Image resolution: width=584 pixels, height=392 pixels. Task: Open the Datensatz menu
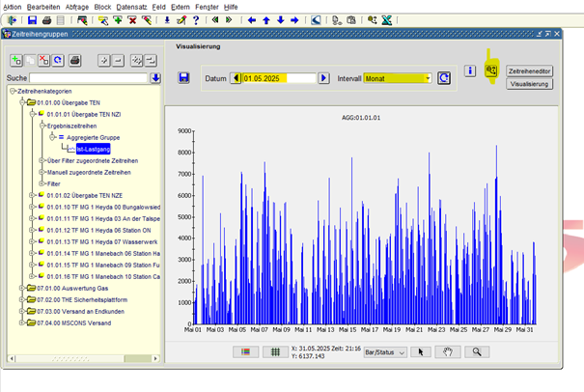133,6
